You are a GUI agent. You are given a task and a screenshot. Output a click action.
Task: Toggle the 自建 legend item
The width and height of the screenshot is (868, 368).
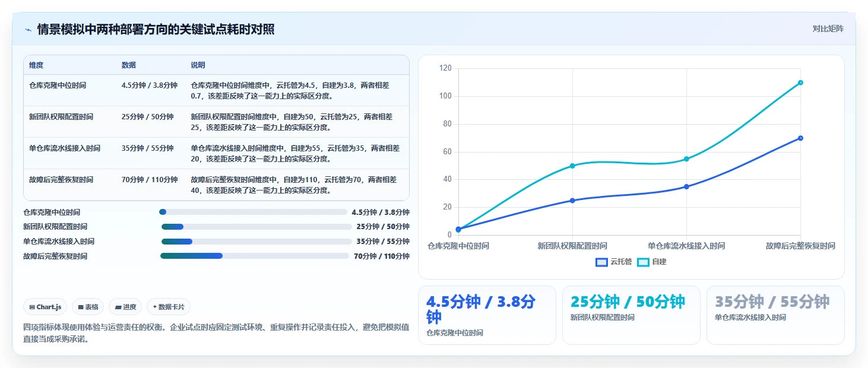(652, 262)
